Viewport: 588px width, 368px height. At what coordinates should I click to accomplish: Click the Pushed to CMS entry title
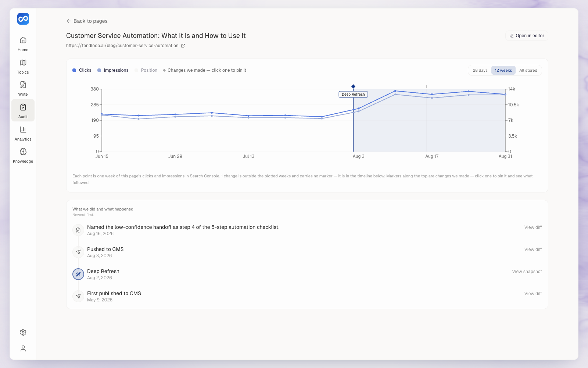[105, 249]
